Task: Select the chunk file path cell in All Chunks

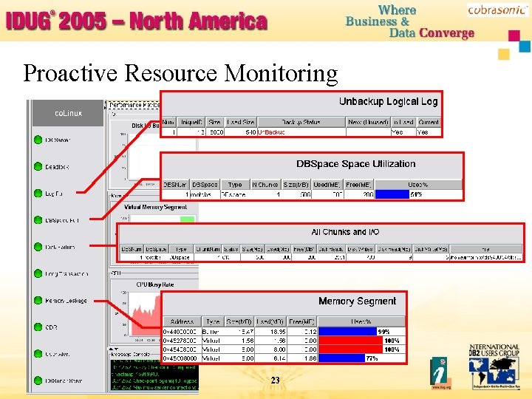Action: [x=485, y=258]
